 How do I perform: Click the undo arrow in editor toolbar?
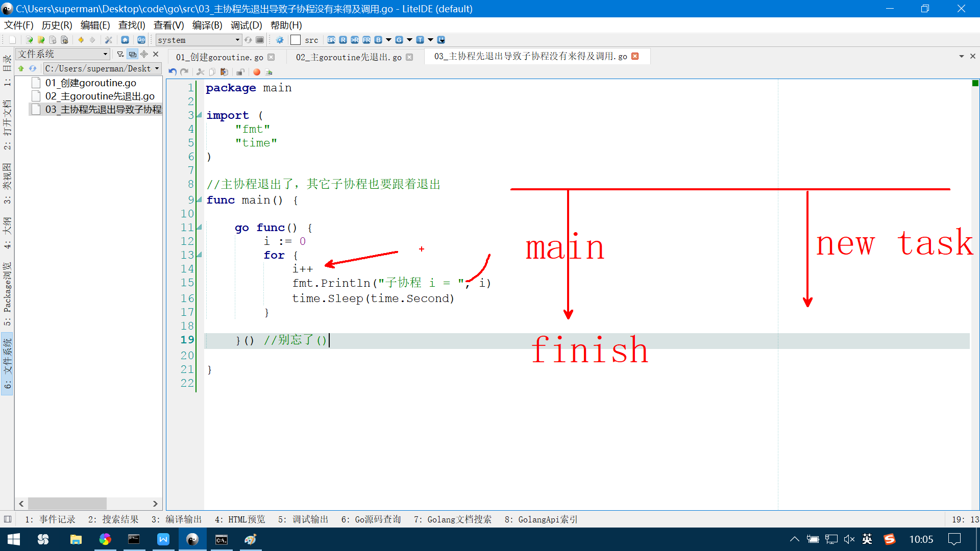click(173, 72)
